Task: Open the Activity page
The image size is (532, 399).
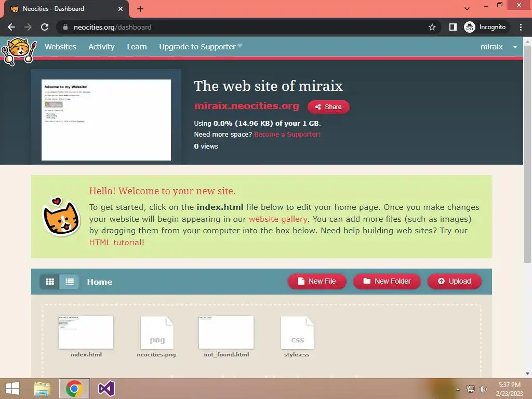Action: (101, 47)
